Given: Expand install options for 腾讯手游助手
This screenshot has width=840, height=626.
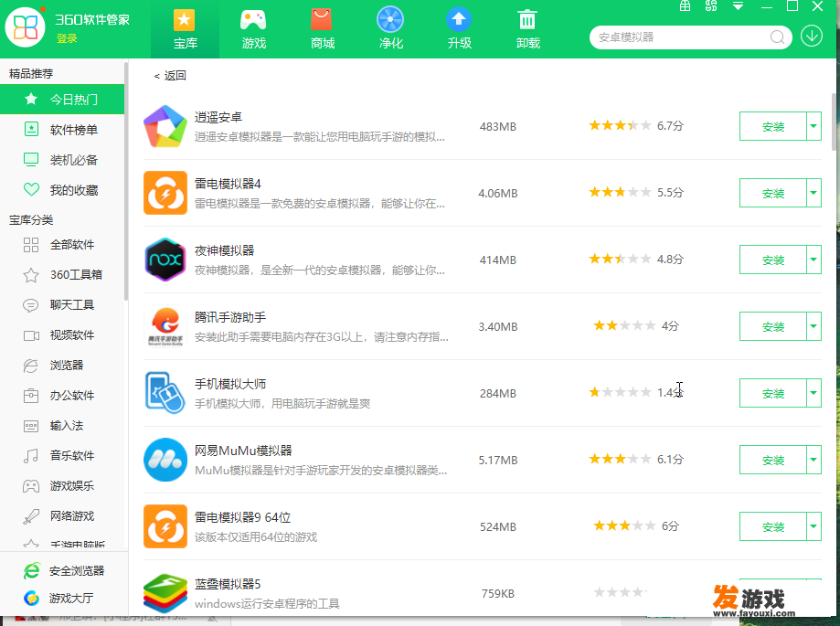Looking at the screenshot, I should (813, 326).
